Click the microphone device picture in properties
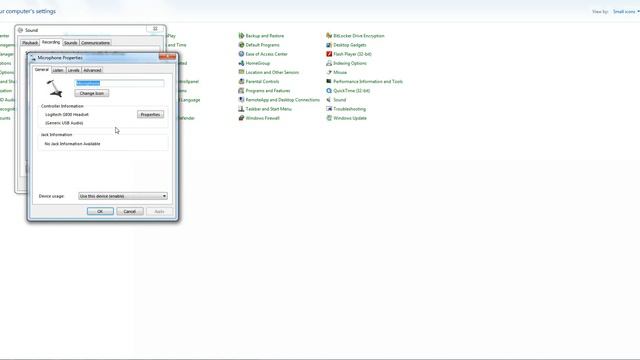This screenshot has height=360, width=640. [x=54, y=88]
